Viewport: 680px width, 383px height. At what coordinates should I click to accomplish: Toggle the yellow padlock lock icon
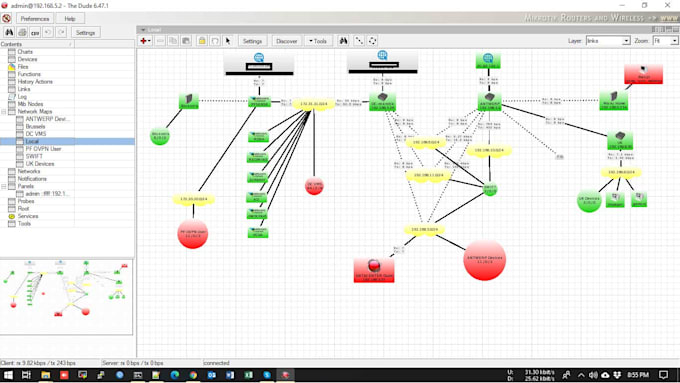(x=202, y=41)
